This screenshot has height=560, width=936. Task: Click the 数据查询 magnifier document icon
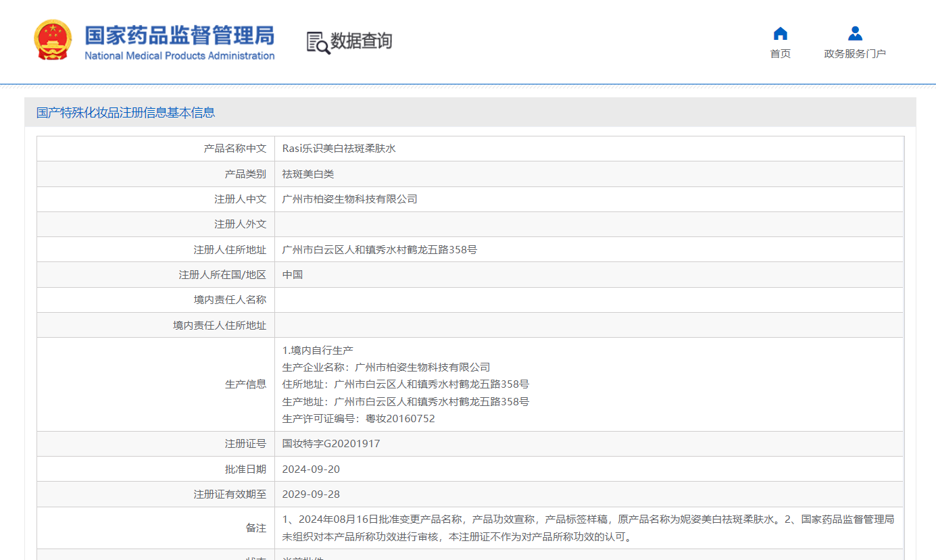point(318,42)
